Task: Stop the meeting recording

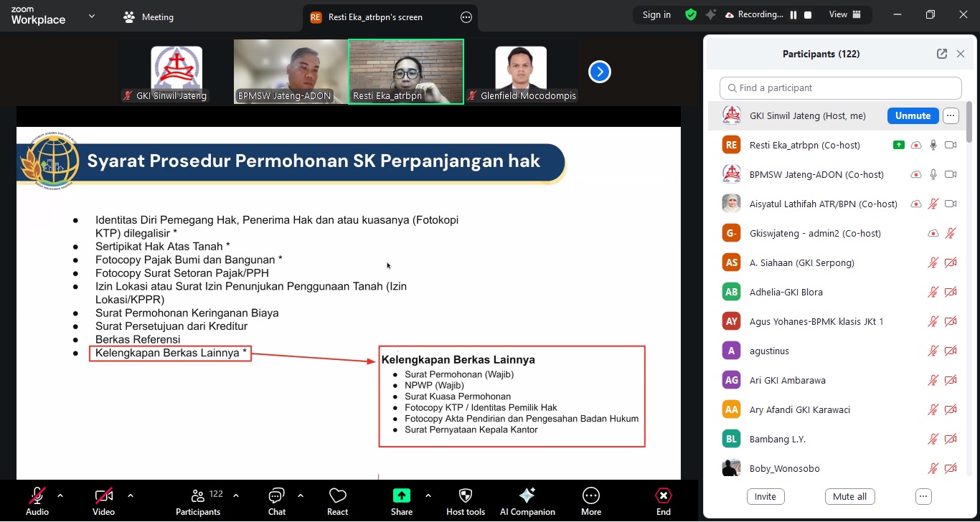Action: click(808, 15)
